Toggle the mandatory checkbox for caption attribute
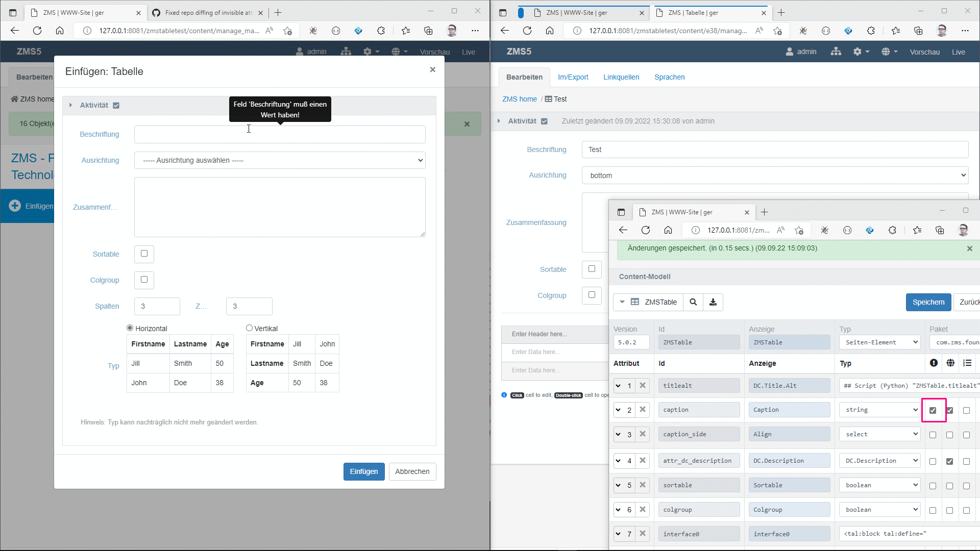The image size is (980, 551). click(x=933, y=410)
